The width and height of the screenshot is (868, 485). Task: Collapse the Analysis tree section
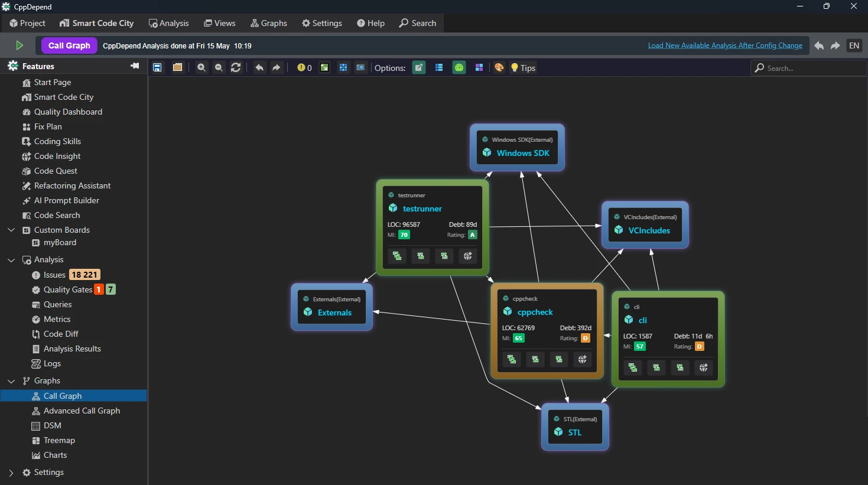(11, 259)
